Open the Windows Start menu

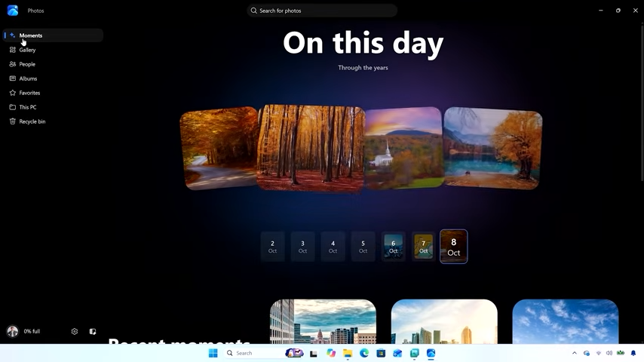213,353
